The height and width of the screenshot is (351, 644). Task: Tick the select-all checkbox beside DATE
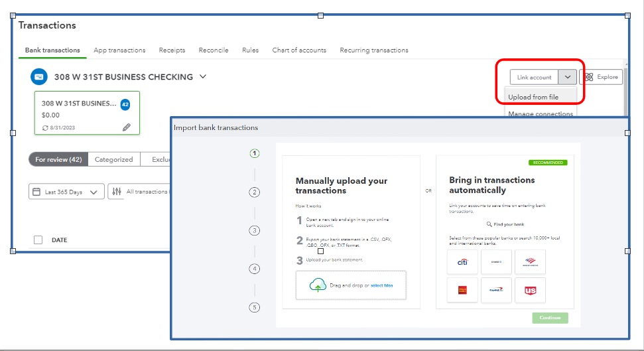(x=38, y=240)
